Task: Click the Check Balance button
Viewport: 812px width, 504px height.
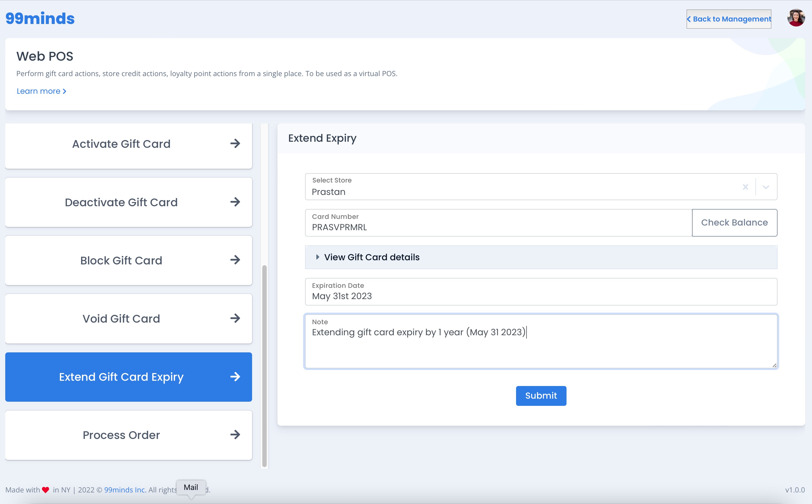Action: [x=735, y=223]
